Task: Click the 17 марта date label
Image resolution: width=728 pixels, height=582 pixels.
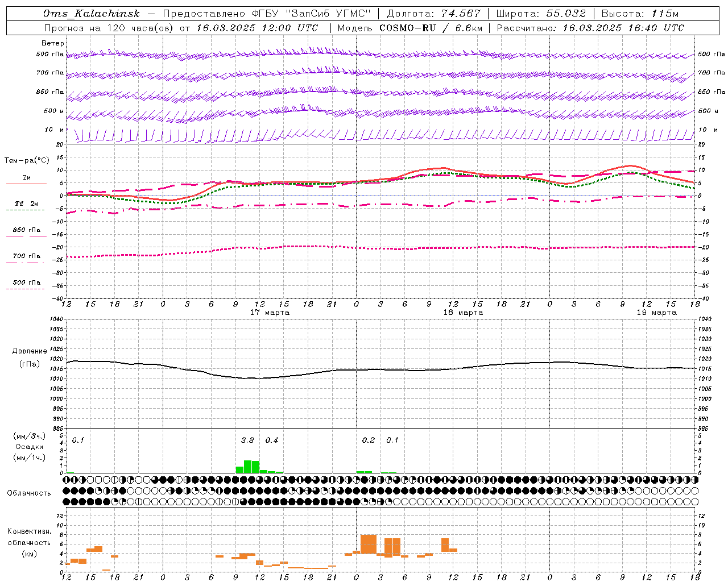Action: click(x=270, y=313)
